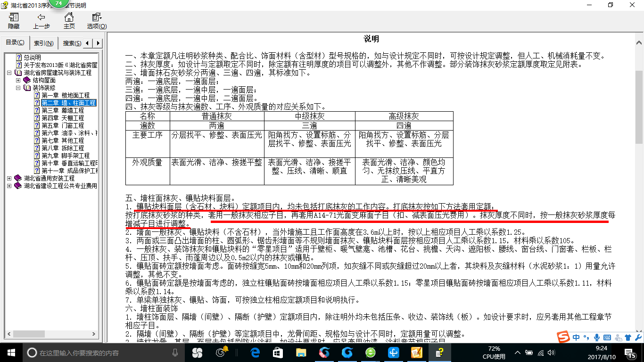Collapse the 装饰装修 node

(18, 88)
